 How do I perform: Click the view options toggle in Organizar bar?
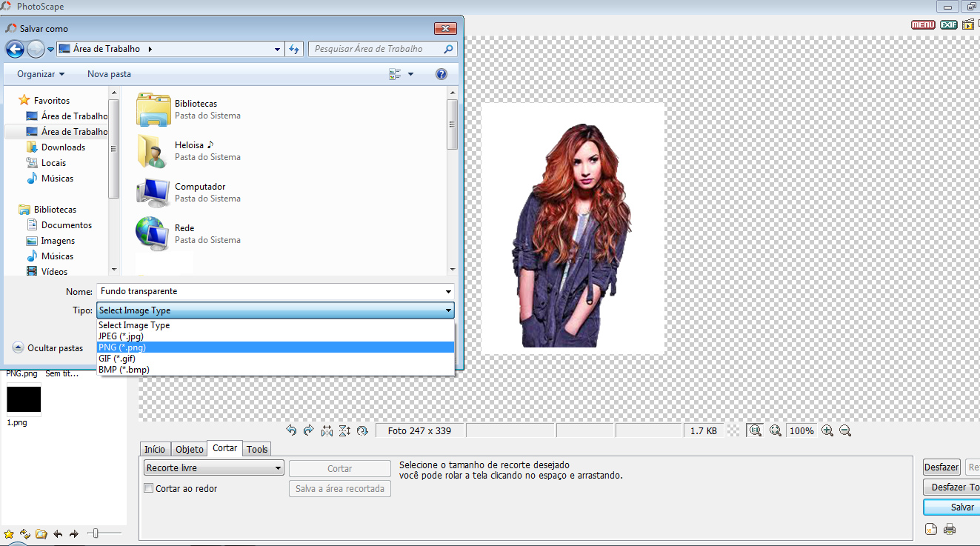pos(399,74)
